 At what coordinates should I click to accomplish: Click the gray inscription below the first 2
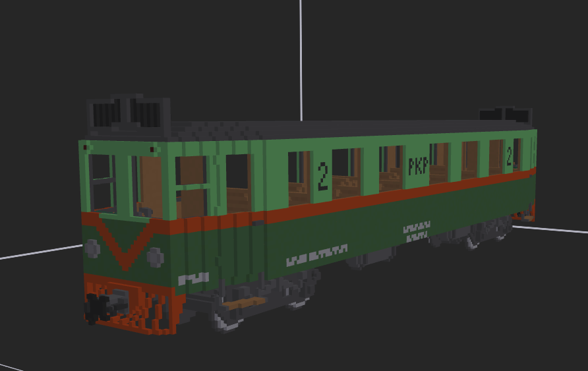[317, 256]
